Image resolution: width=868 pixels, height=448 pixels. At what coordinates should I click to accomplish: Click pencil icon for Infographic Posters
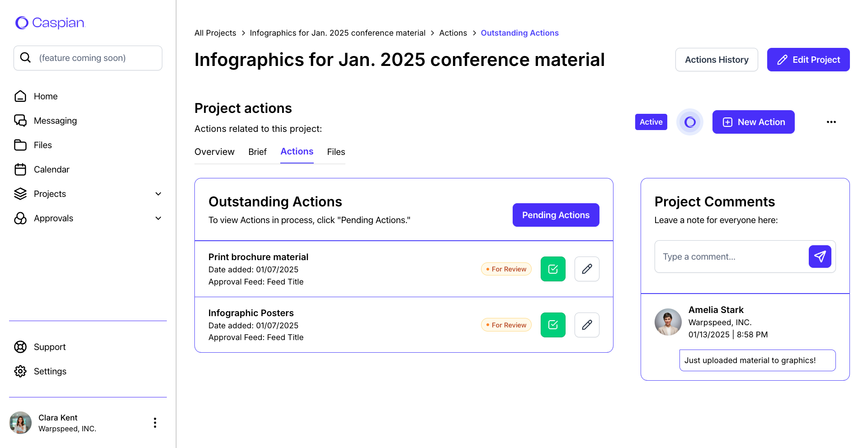click(587, 325)
